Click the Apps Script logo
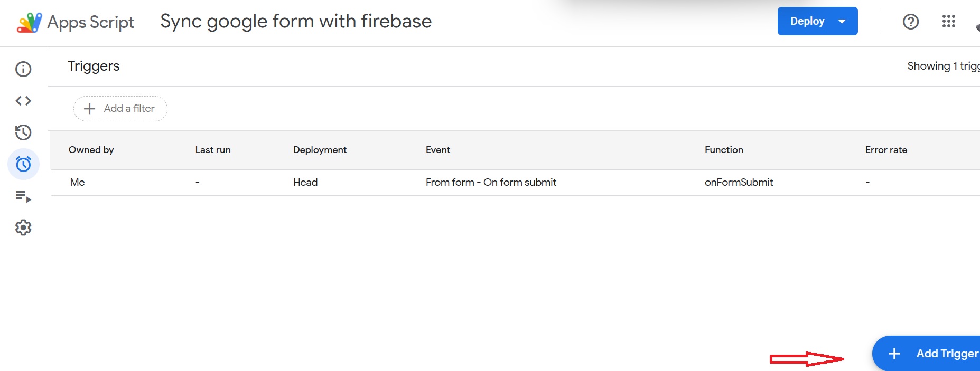The image size is (980, 371). (x=30, y=22)
